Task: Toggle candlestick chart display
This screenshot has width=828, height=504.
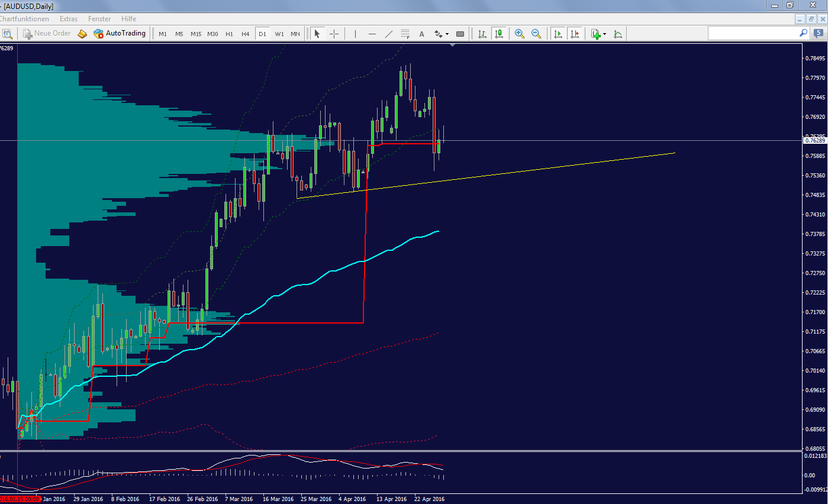Action: 499,34
